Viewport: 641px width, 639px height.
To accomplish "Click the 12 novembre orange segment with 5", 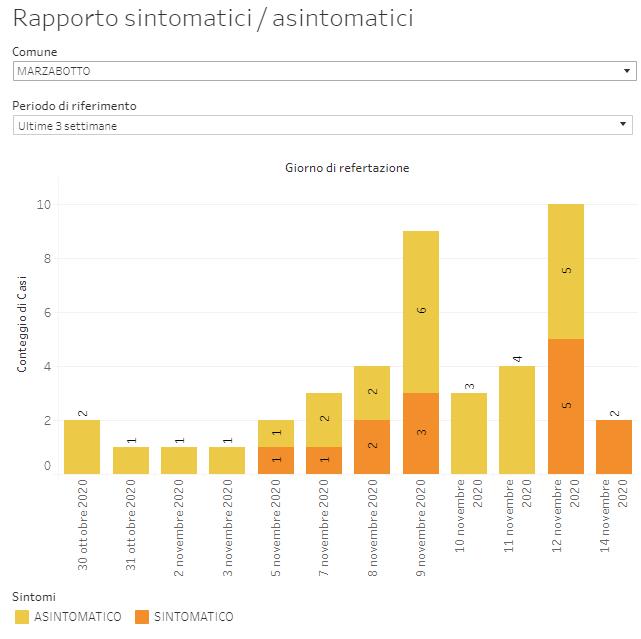I will click(565, 406).
